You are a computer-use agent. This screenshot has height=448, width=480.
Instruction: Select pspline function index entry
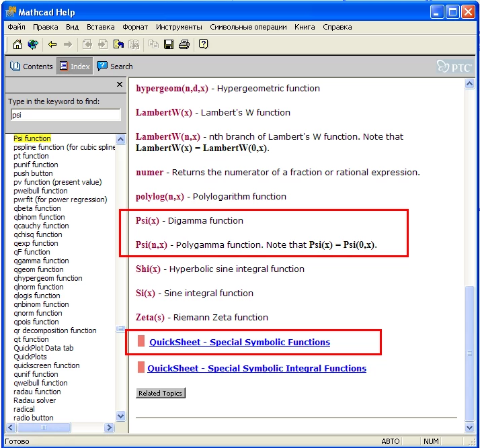point(65,147)
